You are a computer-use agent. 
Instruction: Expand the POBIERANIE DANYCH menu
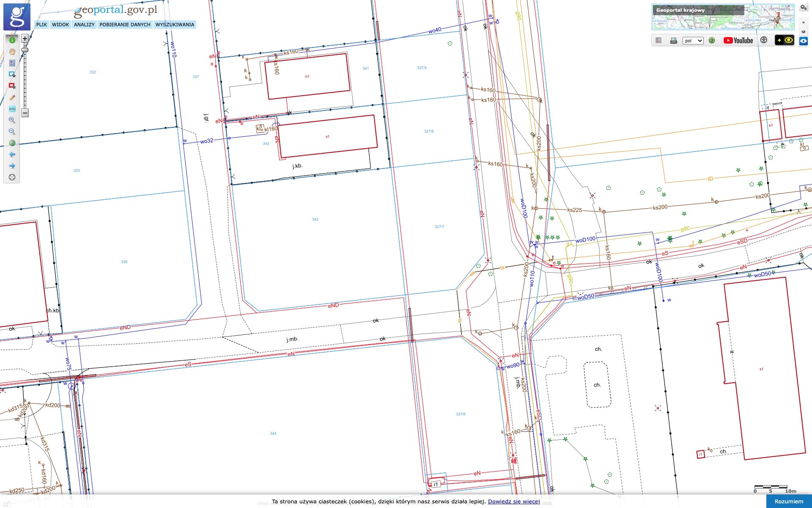[125, 25]
